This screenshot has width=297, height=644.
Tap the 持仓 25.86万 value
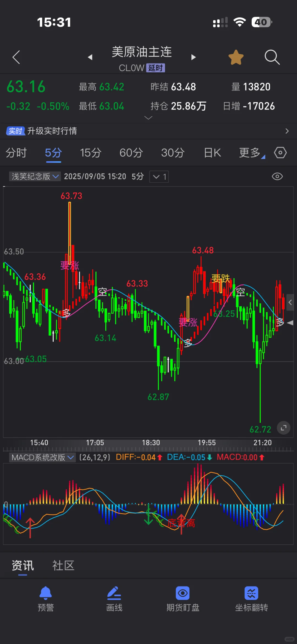point(178,106)
